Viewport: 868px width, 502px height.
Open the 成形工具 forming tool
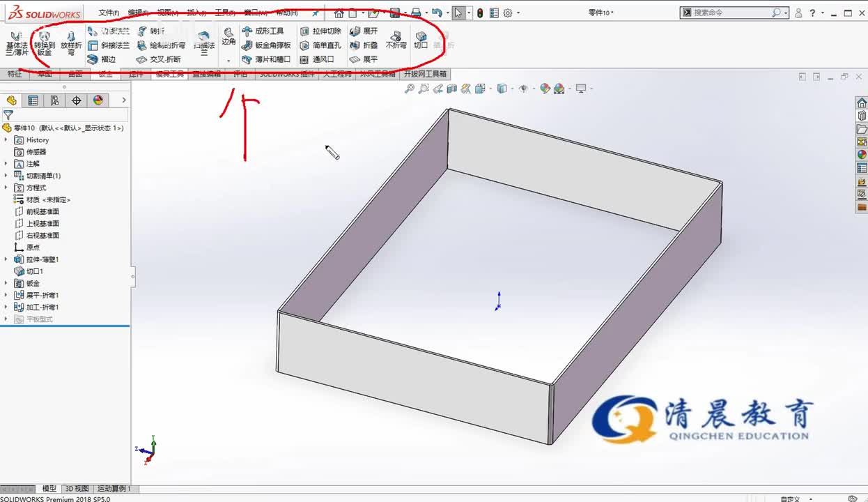click(263, 31)
